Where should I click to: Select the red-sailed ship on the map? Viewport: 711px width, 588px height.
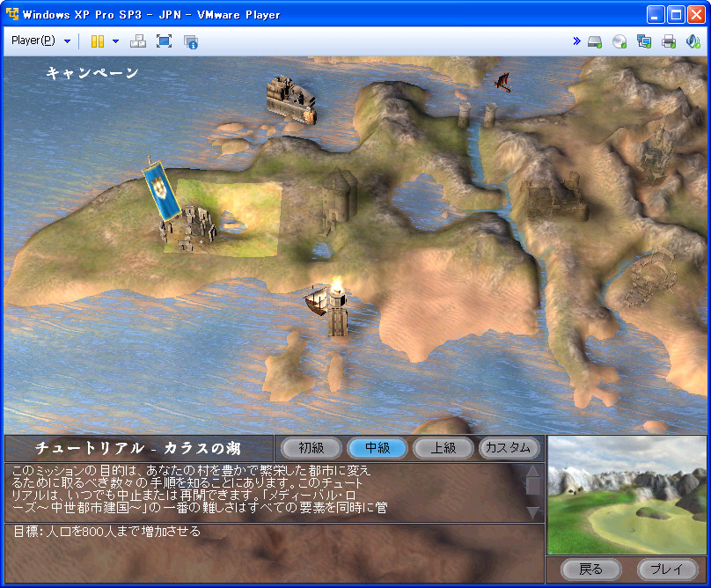click(x=502, y=82)
